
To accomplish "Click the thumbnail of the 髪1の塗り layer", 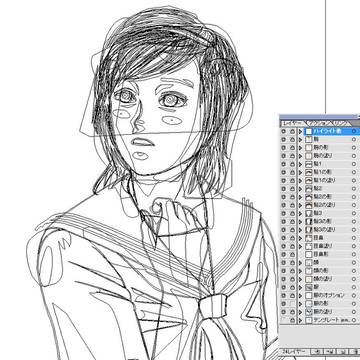I will (309, 180).
